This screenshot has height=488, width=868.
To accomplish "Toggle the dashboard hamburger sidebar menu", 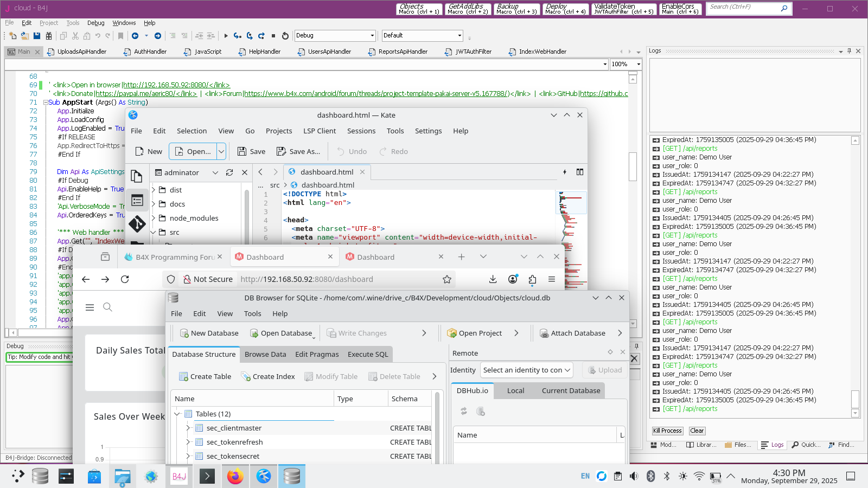I will pos(90,307).
